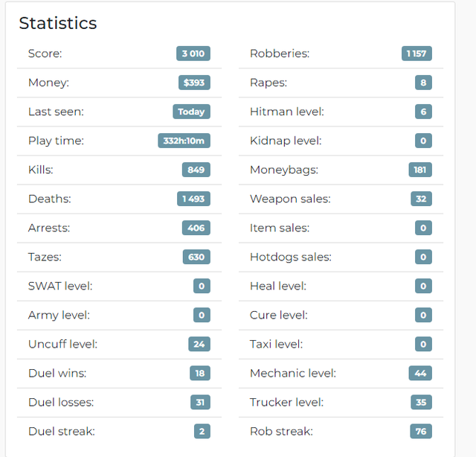Click the Arrests badge 406
Screen dimensions: 476x457
[196, 228]
